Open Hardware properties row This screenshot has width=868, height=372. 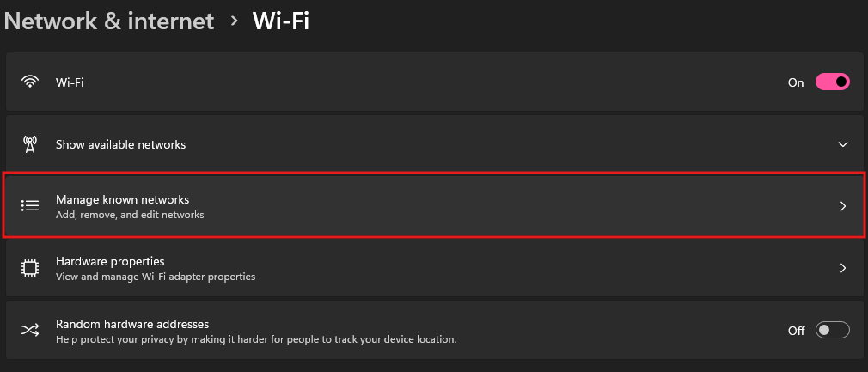(x=434, y=268)
